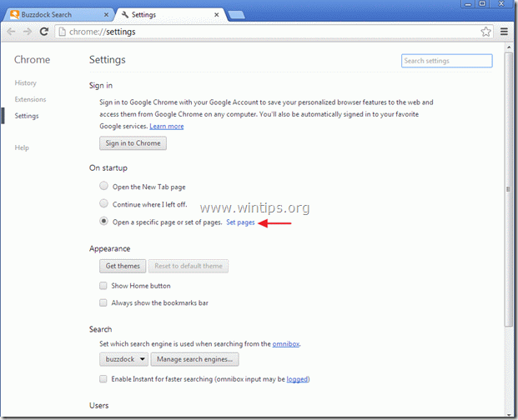Click the Search settings field
518x420 pixels.
pos(446,61)
